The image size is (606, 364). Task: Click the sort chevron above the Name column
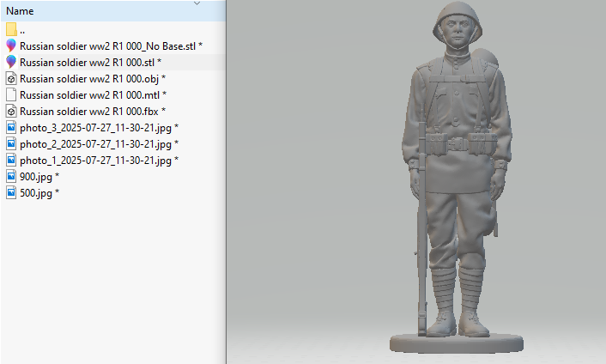tap(197, 3)
